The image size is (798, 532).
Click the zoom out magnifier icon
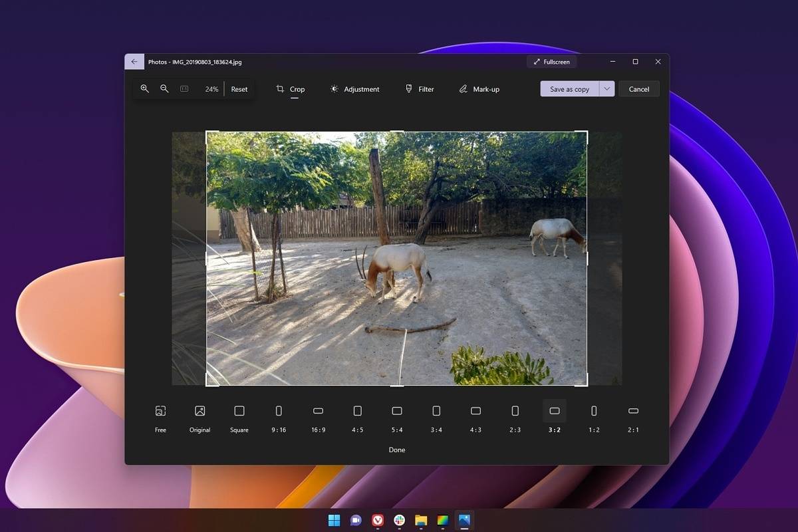tap(164, 89)
